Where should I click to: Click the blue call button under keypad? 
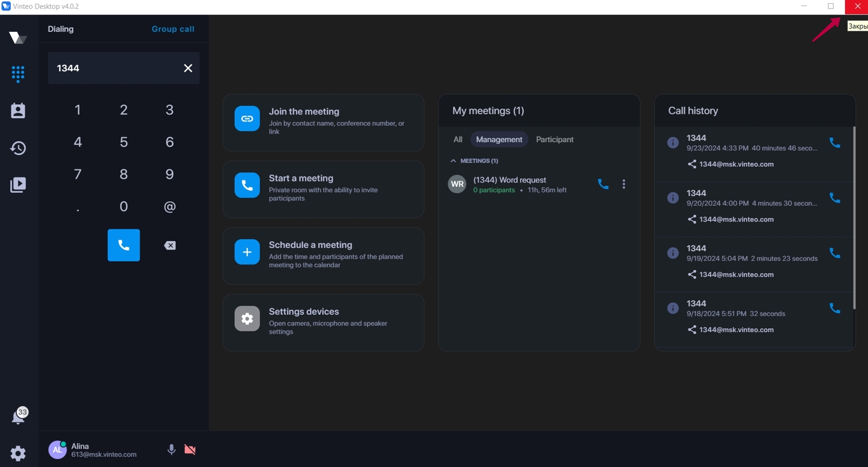(x=124, y=245)
